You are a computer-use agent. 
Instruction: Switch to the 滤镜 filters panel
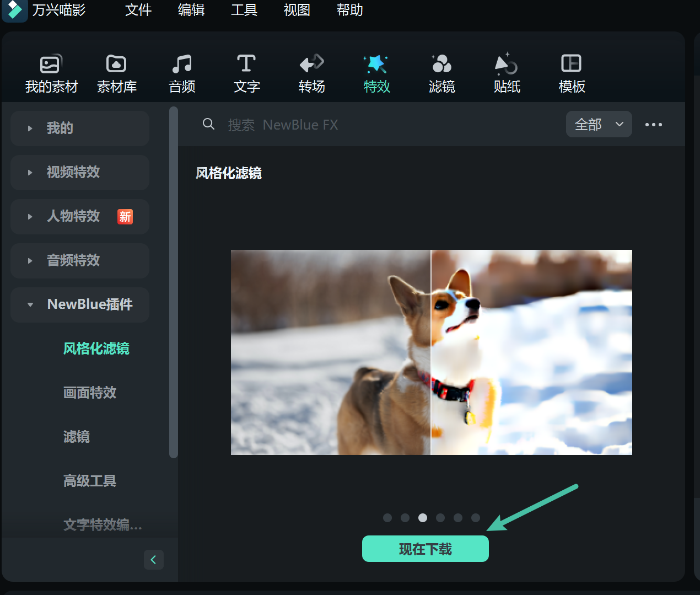[x=441, y=73]
